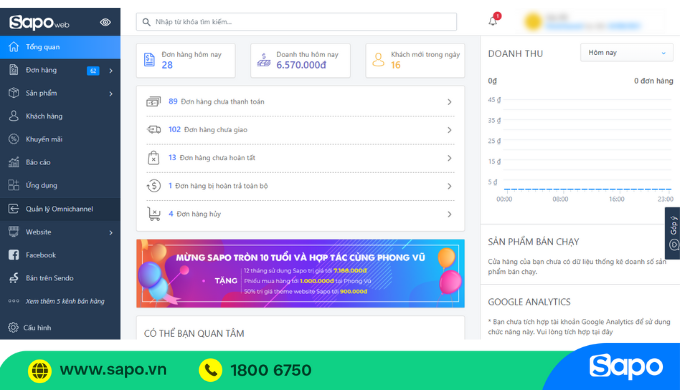Click the Sản phẩm box icon
This screenshot has height=390, width=680.
click(14, 93)
